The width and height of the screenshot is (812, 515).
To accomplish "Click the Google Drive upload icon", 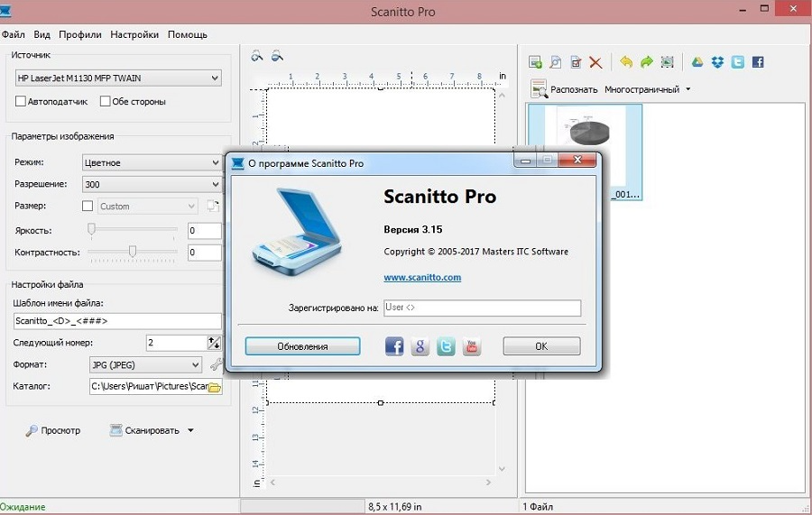I will pyautogui.click(x=697, y=62).
